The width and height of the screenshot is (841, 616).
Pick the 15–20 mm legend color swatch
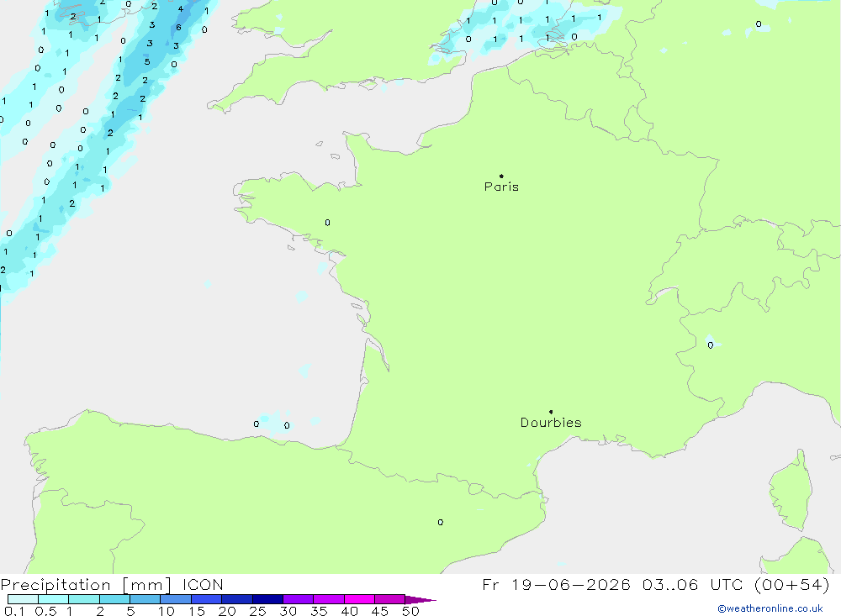point(206,599)
